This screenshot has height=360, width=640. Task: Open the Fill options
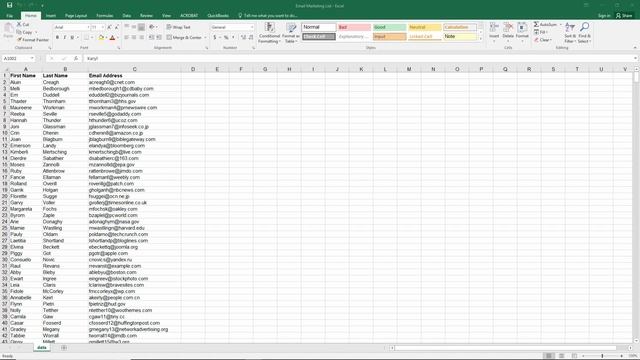pos(541,32)
